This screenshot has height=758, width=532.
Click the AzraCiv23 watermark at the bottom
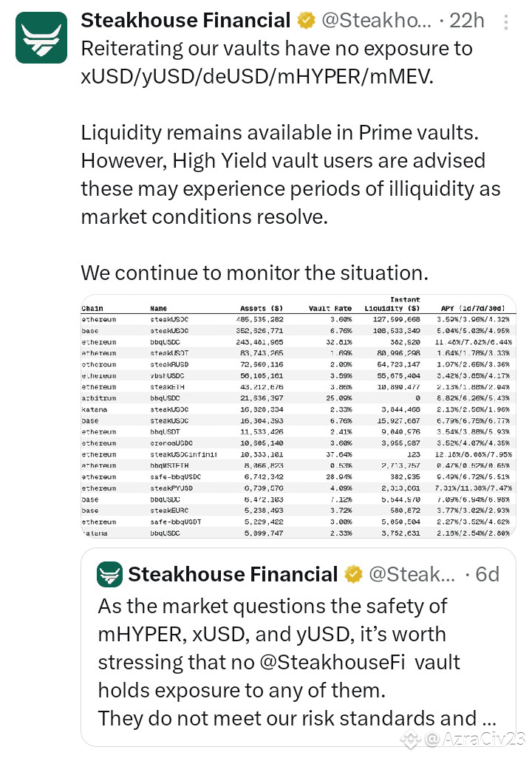tap(477, 738)
